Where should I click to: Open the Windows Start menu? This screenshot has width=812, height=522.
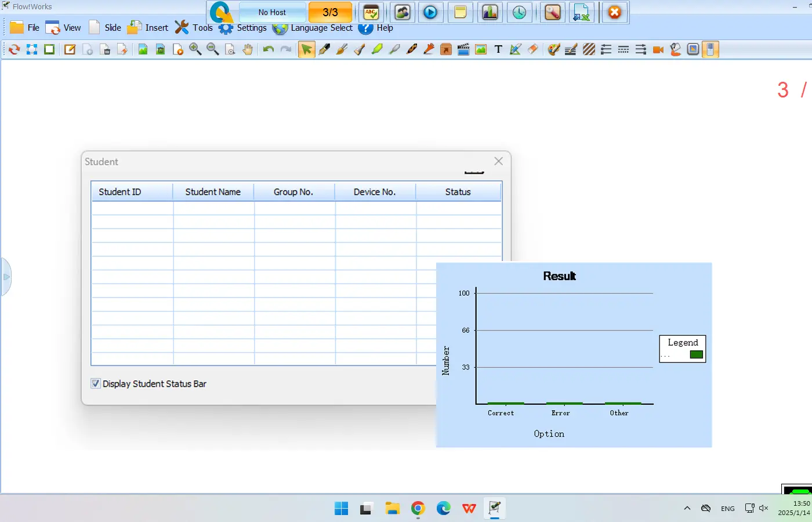click(342, 509)
